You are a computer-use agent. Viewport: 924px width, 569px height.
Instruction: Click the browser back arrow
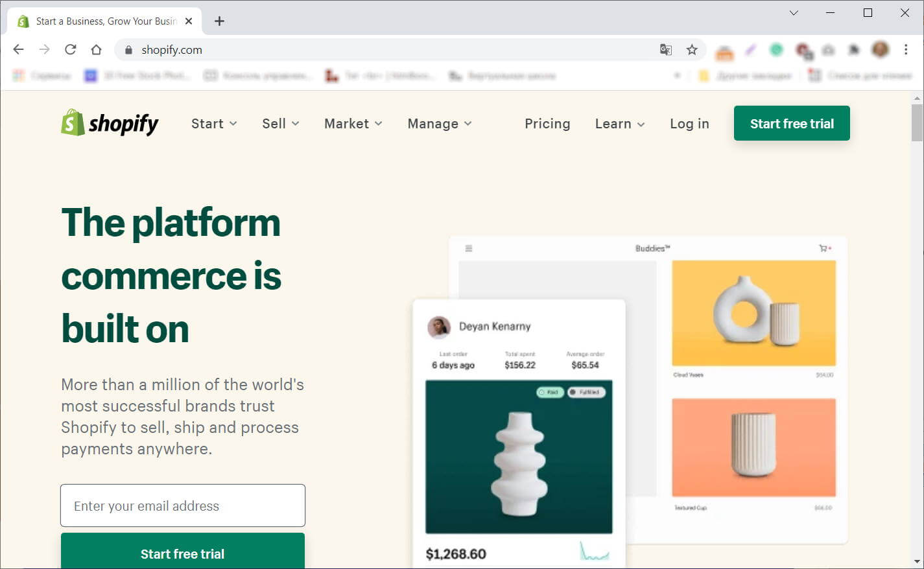click(x=18, y=50)
